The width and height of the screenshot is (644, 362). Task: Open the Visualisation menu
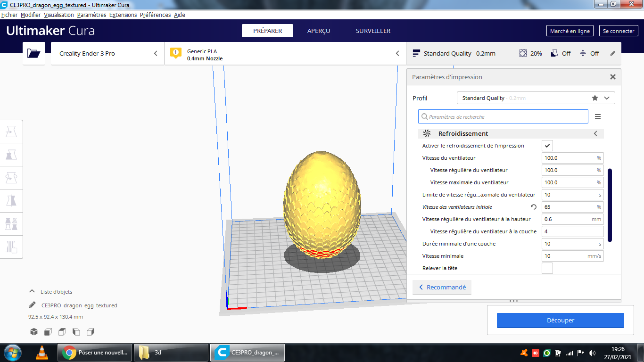pyautogui.click(x=59, y=15)
